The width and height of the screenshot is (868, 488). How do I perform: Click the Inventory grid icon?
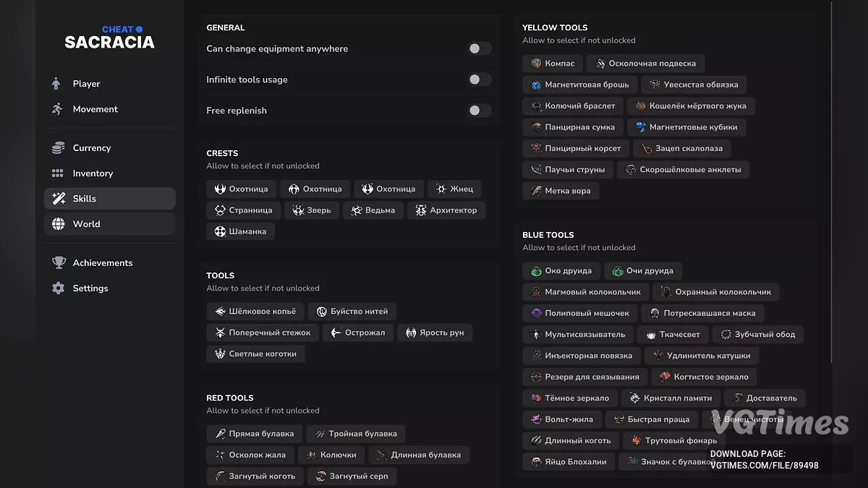(x=58, y=174)
